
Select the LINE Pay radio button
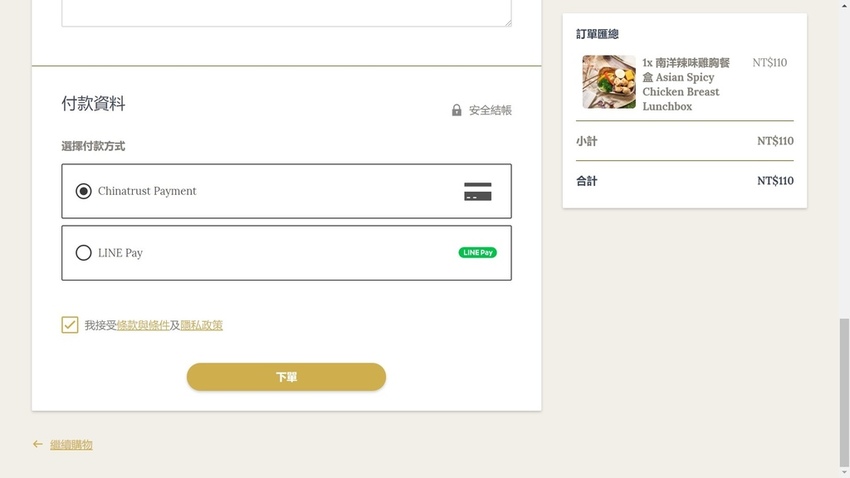click(84, 253)
